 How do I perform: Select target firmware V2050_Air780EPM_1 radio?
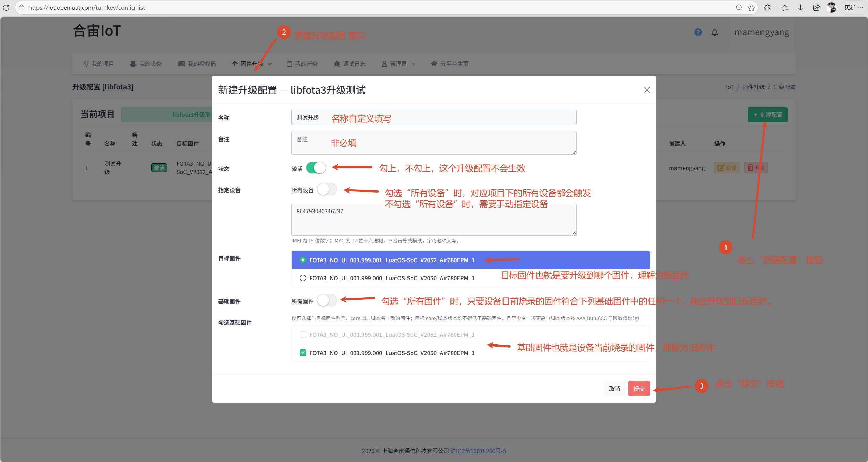pos(303,278)
